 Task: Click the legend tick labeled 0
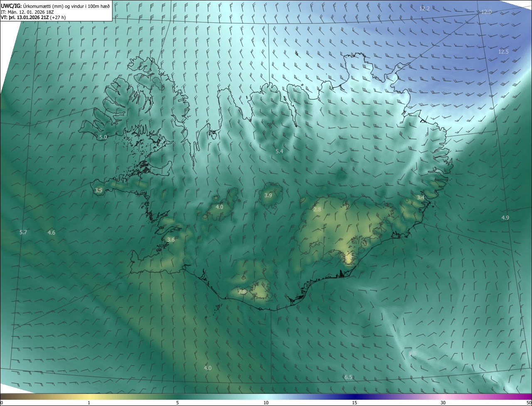pos(2,403)
